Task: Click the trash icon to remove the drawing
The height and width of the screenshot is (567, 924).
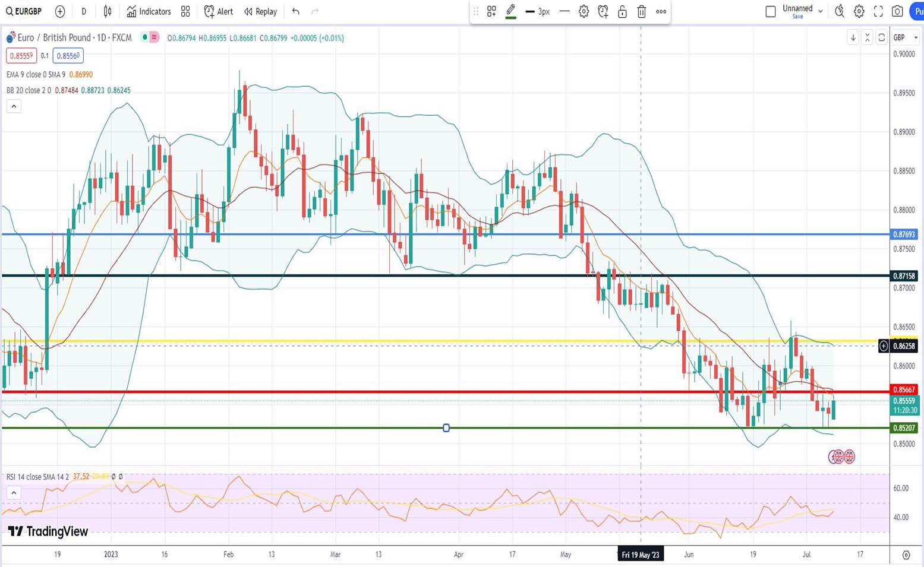Action: tap(642, 11)
